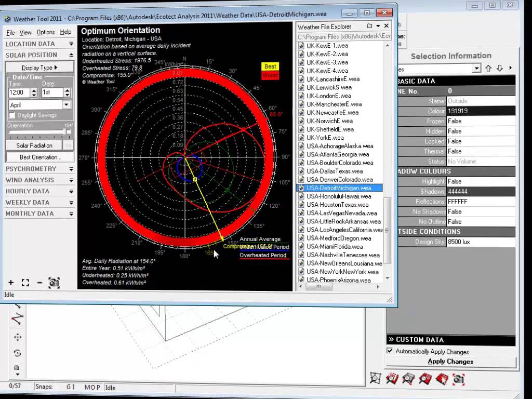This screenshot has height=399, width=532.
Task: Click the Display Type button
Action: click(39, 68)
